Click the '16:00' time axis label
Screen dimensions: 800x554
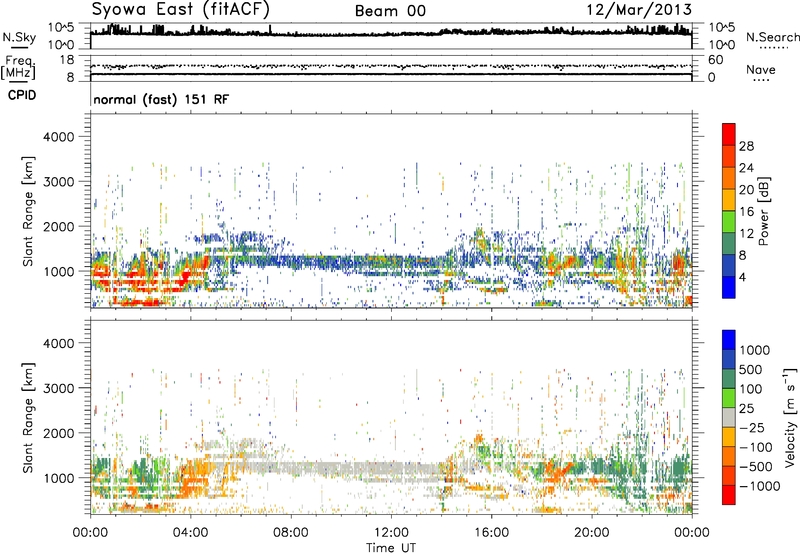[491, 532]
